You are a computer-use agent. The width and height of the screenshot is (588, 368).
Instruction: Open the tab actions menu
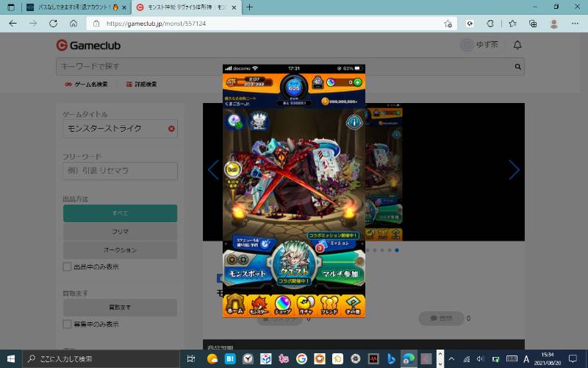11,7
